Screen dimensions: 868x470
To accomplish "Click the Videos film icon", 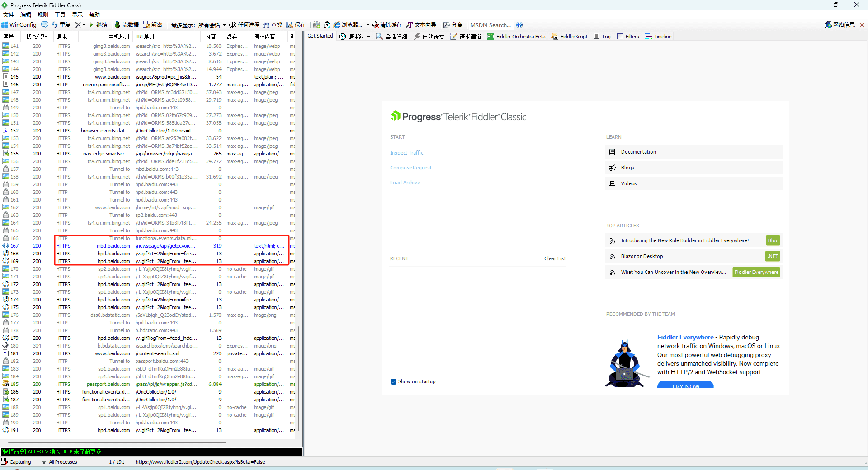I will [x=612, y=183].
